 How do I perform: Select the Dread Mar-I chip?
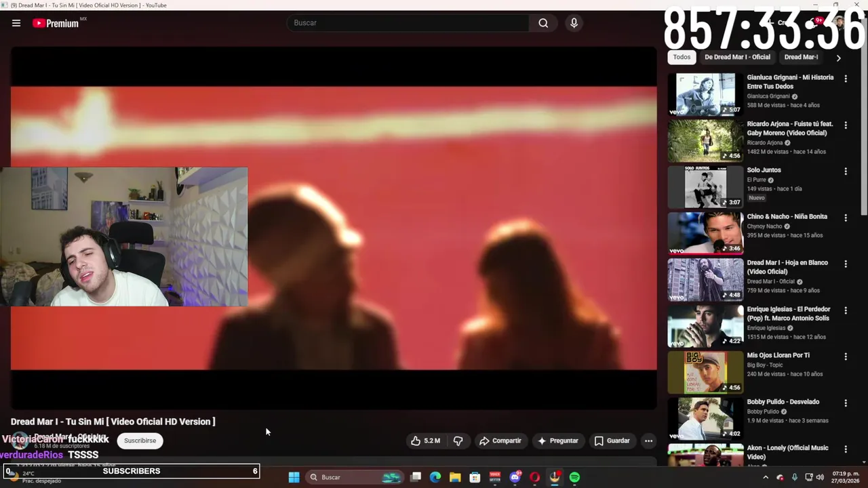click(x=801, y=57)
